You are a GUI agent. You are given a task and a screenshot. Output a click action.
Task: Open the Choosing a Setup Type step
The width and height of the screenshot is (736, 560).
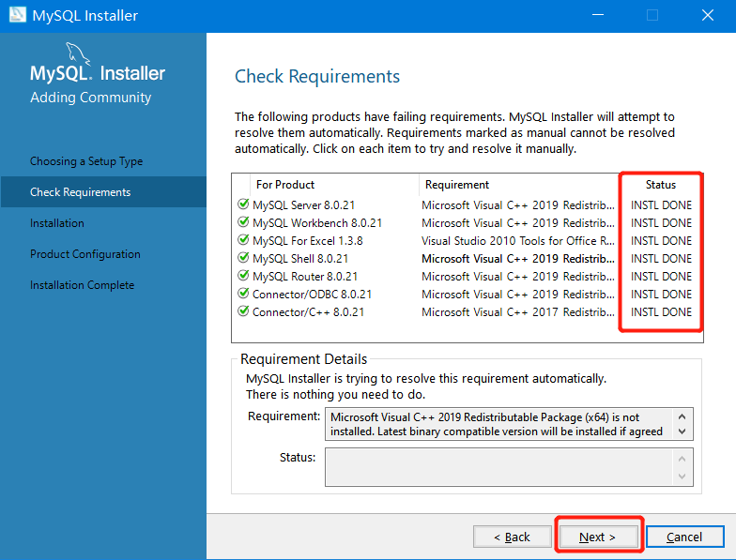point(86,161)
